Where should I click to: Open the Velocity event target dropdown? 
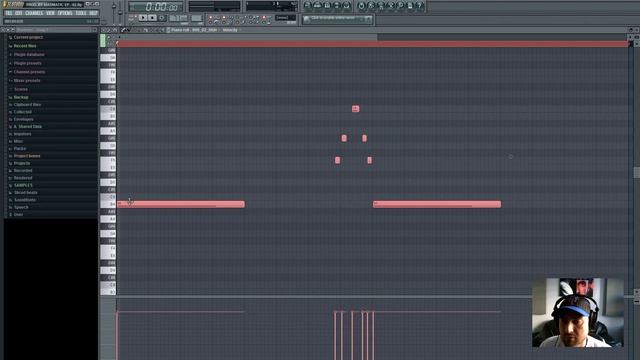pos(230,30)
